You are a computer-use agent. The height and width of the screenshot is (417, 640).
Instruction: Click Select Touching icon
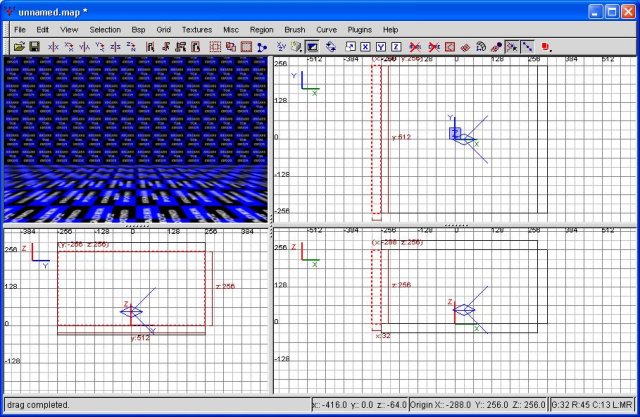click(x=165, y=47)
